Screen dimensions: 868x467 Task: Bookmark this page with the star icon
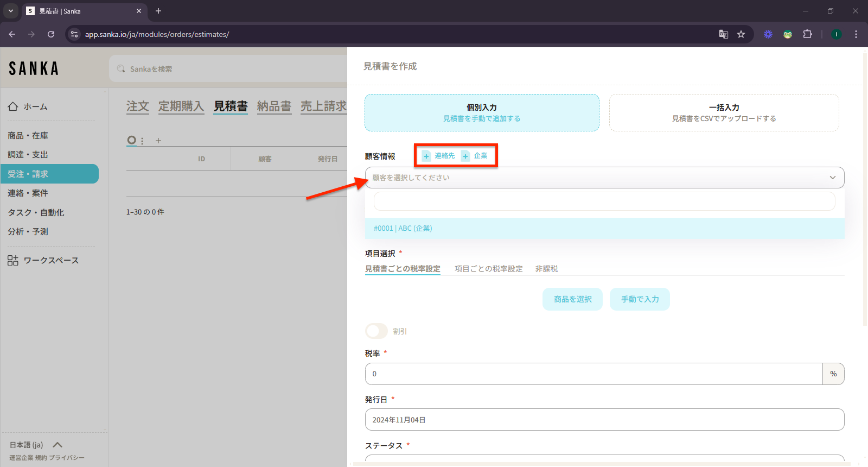click(x=741, y=34)
